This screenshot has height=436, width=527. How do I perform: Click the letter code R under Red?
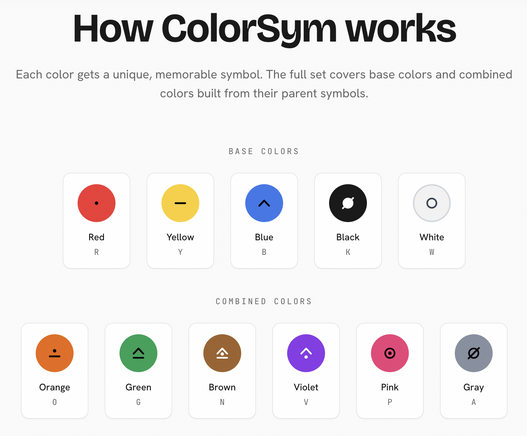coord(96,252)
